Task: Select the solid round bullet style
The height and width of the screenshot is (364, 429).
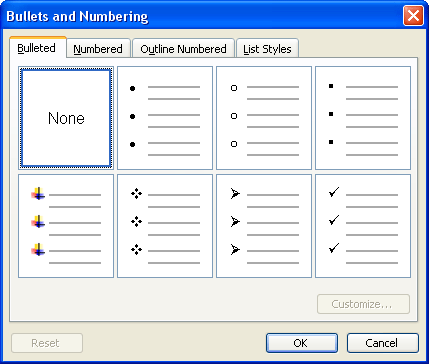Action: [165, 118]
